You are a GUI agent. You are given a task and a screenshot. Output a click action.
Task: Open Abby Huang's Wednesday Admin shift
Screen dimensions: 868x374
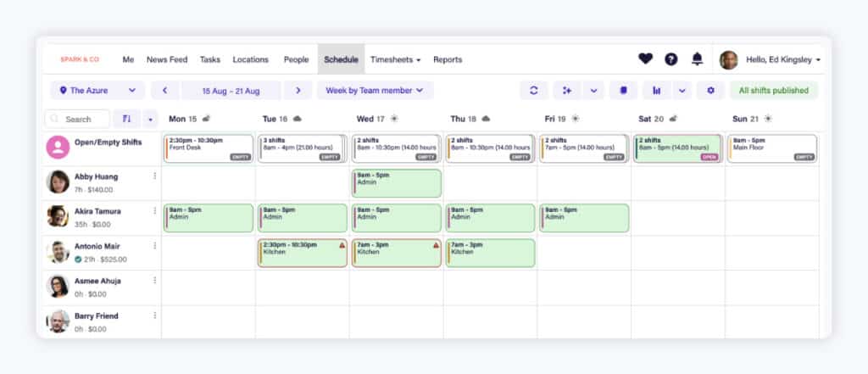[397, 183]
